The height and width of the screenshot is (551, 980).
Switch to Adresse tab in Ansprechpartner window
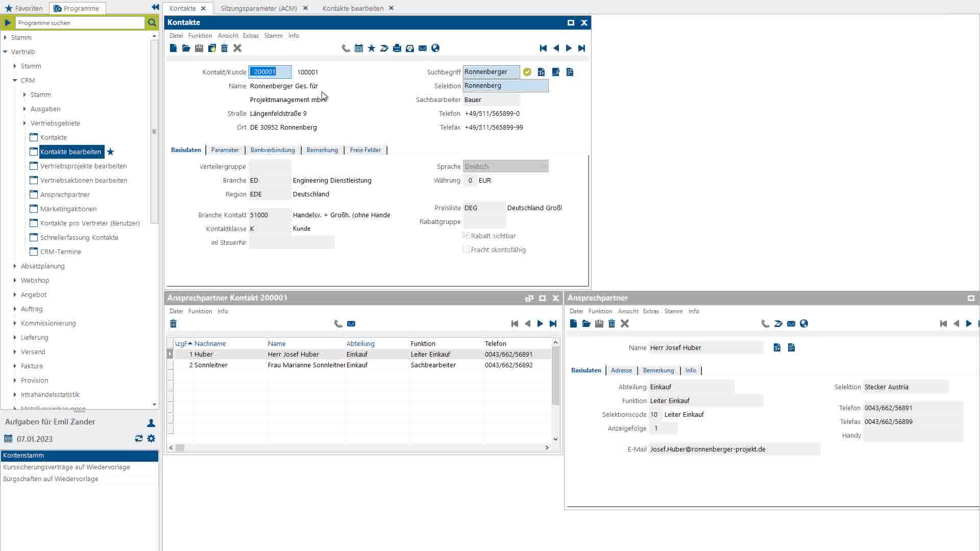pyautogui.click(x=621, y=370)
